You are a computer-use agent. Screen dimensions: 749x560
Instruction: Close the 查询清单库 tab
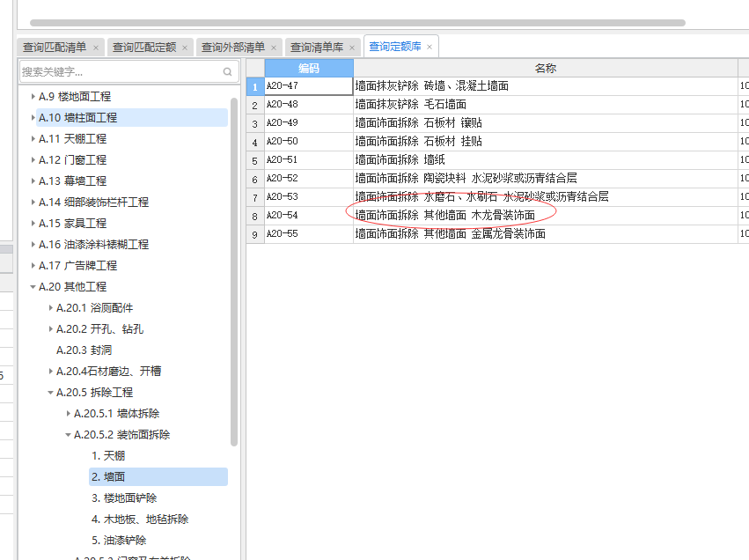point(352,48)
